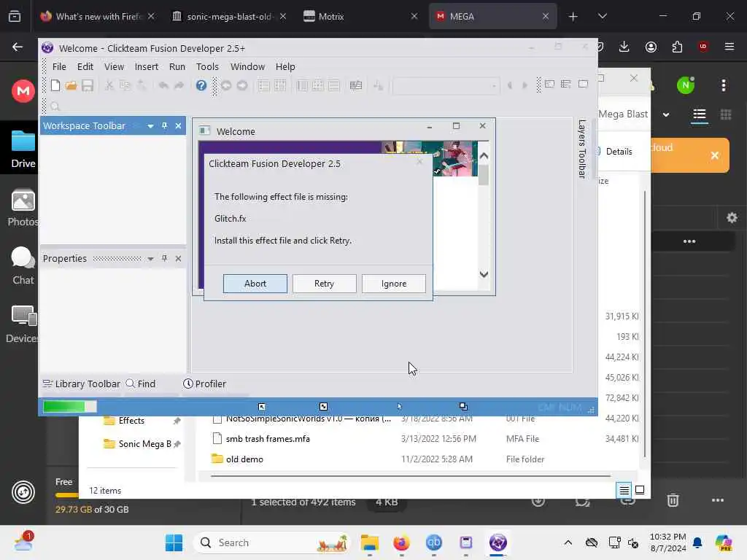Click the Windows taskbar Search box
This screenshot has width=747, height=560.
pos(271,542)
